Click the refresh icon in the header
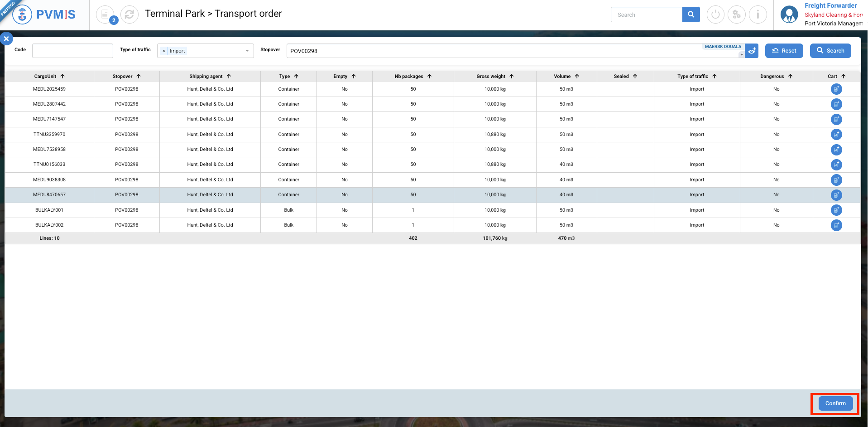This screenshot has width=868, height=427. tap(129, 15)
